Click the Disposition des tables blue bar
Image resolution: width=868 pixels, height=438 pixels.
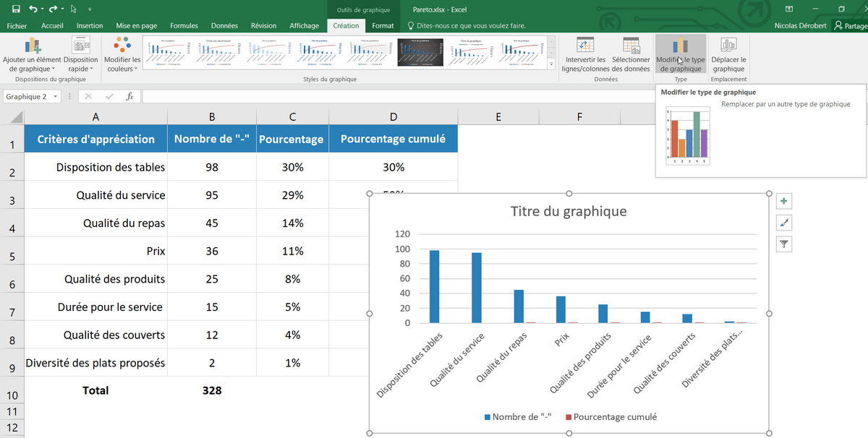click(x=434, y=287)
